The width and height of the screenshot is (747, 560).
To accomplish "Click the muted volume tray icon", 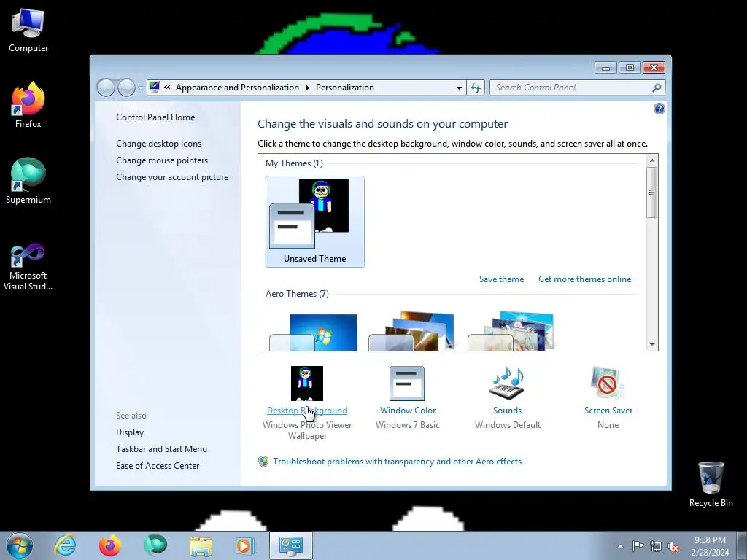I will [673, 546].
